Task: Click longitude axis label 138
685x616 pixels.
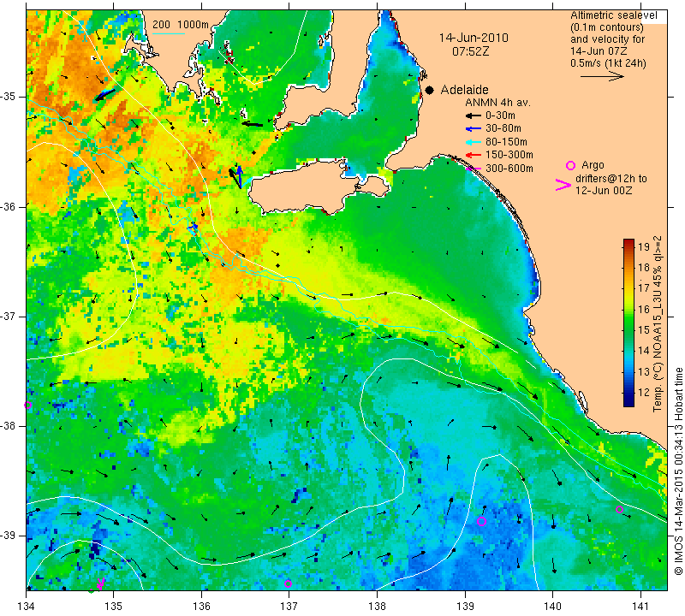Action: point(377,607)
